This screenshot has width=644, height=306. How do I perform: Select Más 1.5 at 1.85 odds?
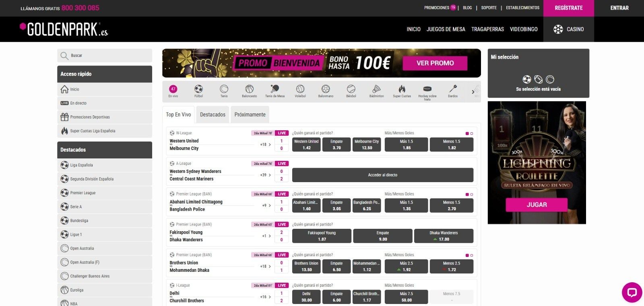click(407, 145)
